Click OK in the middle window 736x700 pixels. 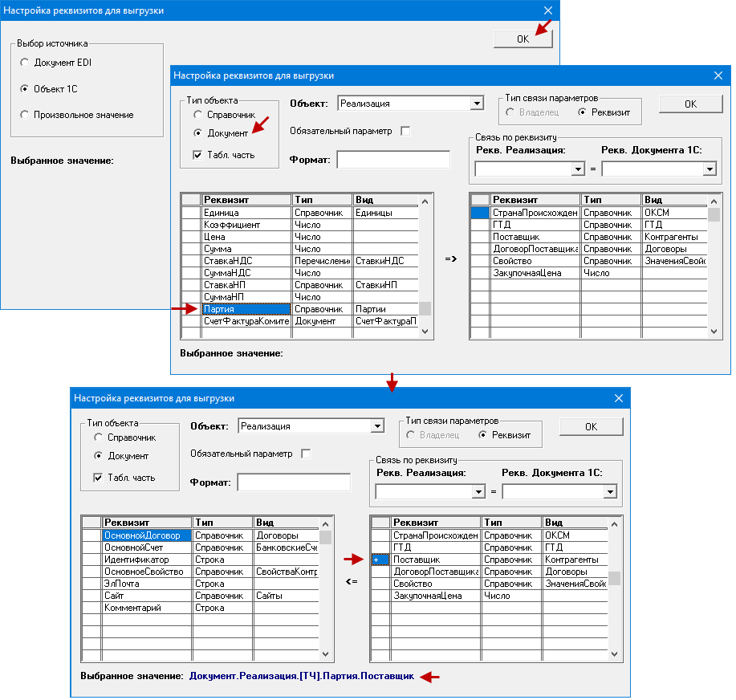690,104
